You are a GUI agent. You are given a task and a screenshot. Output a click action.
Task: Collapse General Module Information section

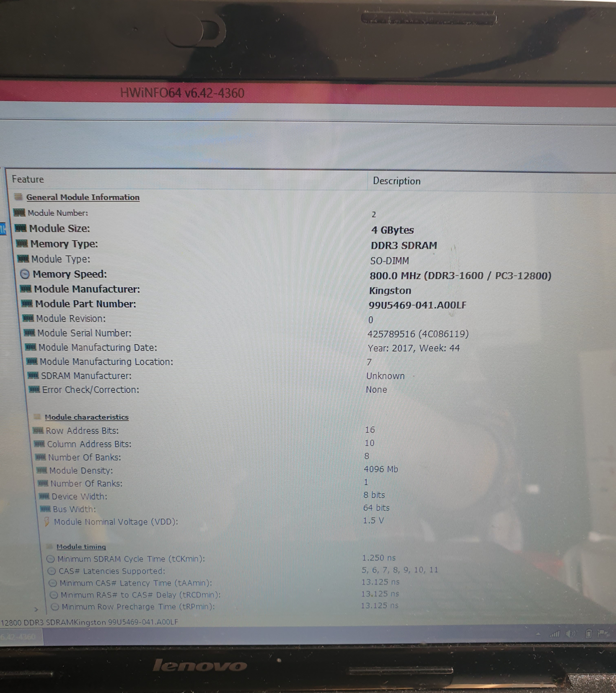[83, 197]
